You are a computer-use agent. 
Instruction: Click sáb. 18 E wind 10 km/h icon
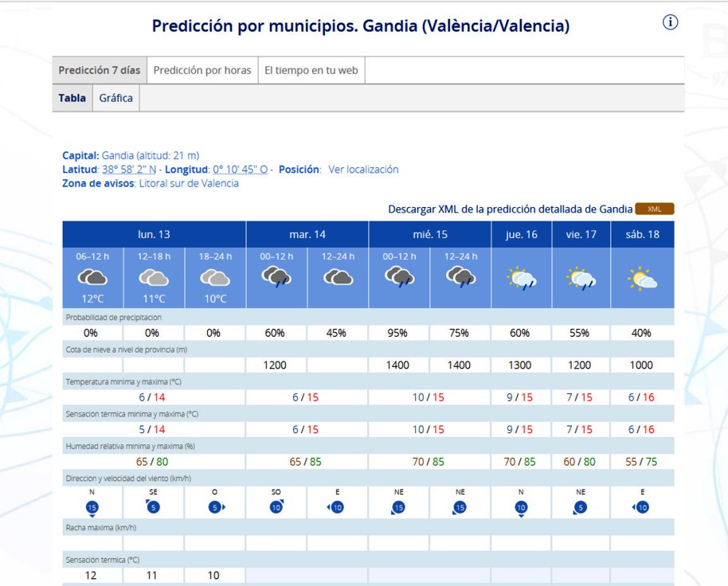(640, 507)
